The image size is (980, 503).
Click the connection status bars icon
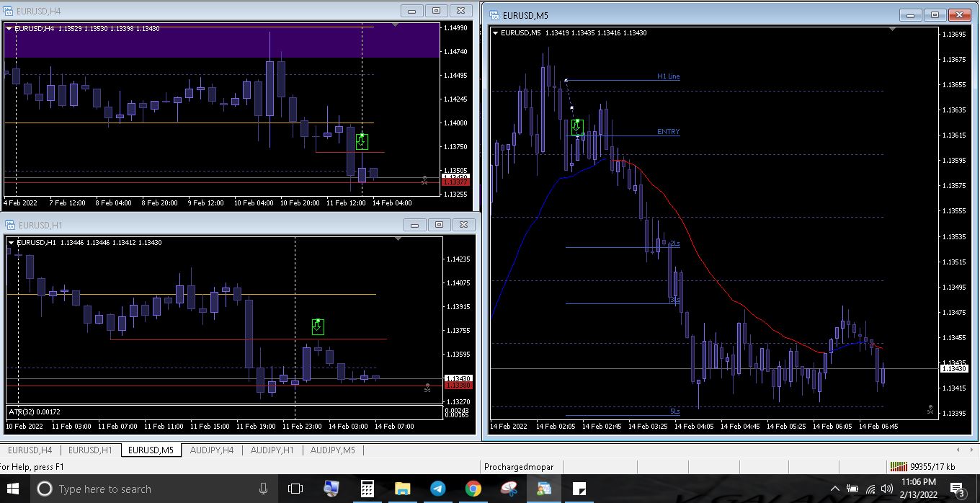(x=899, y=467)
